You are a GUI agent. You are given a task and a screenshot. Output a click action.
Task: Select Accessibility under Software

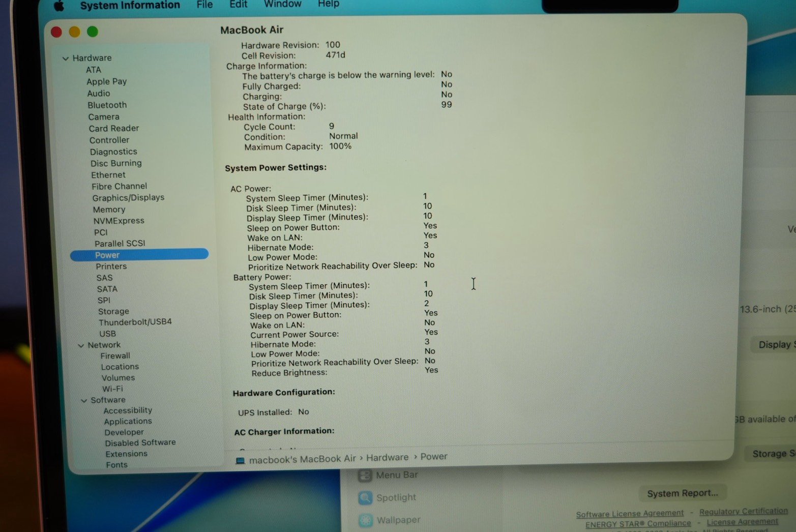pos(128,410)
